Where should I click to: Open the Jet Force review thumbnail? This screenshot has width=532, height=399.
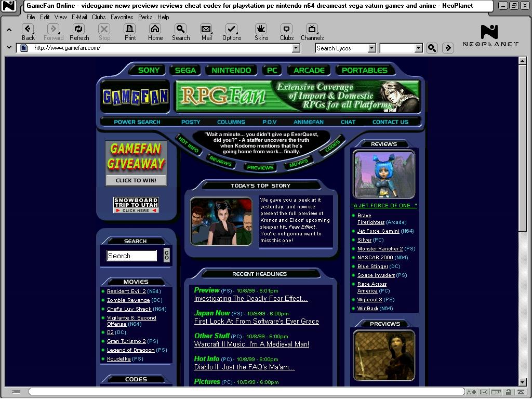[384, 175]
